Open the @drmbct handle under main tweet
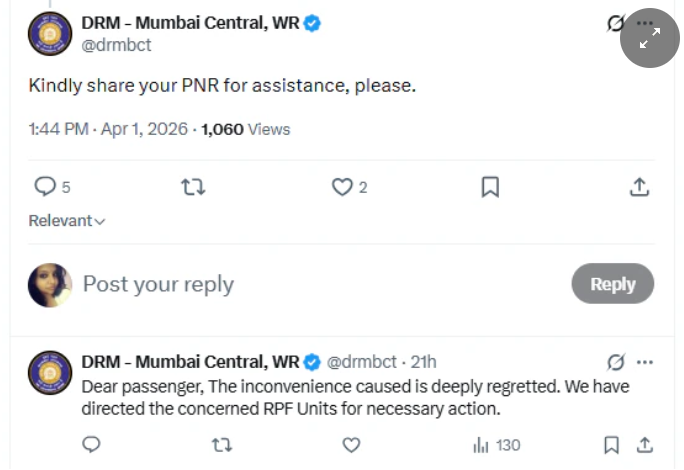684x470 pixels. [116, 45]
